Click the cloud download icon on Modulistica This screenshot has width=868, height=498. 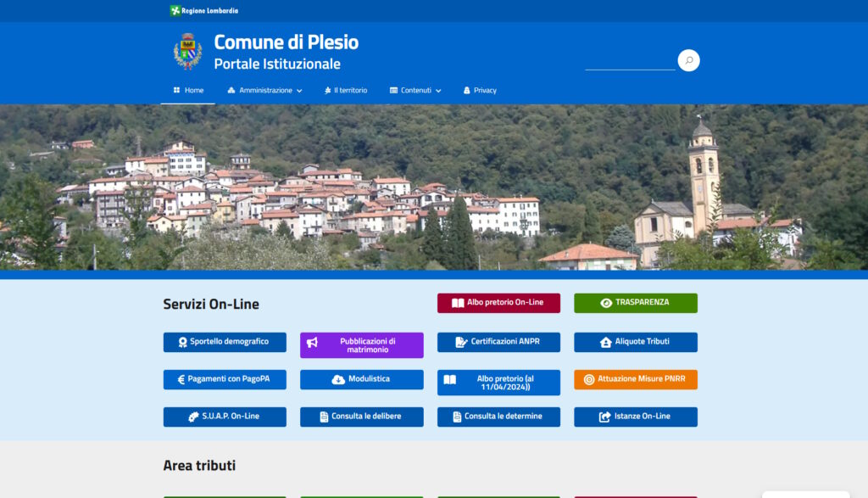(338, 379)
